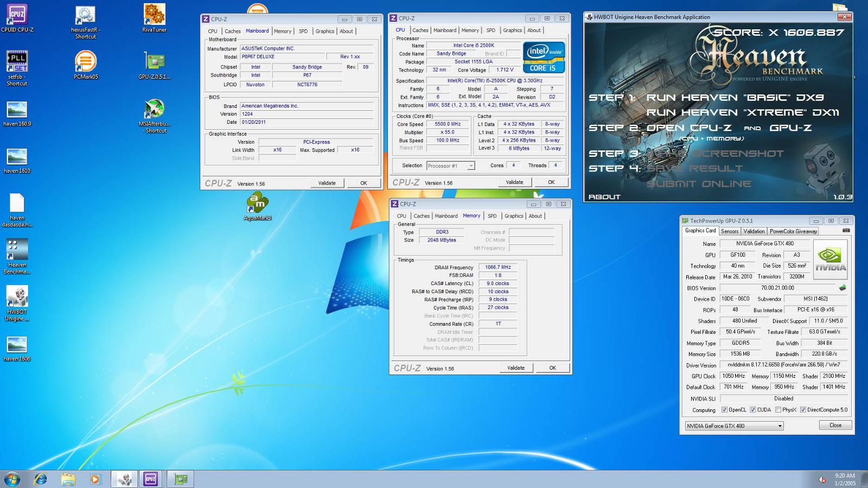
Task: Open SPD tab in CPU tab CPU-Z window
Action: (x=491, y=30)
